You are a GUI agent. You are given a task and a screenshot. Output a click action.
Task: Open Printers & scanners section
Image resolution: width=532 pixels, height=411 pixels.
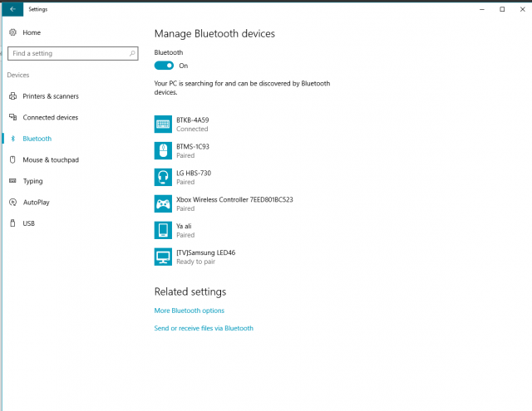51,96
